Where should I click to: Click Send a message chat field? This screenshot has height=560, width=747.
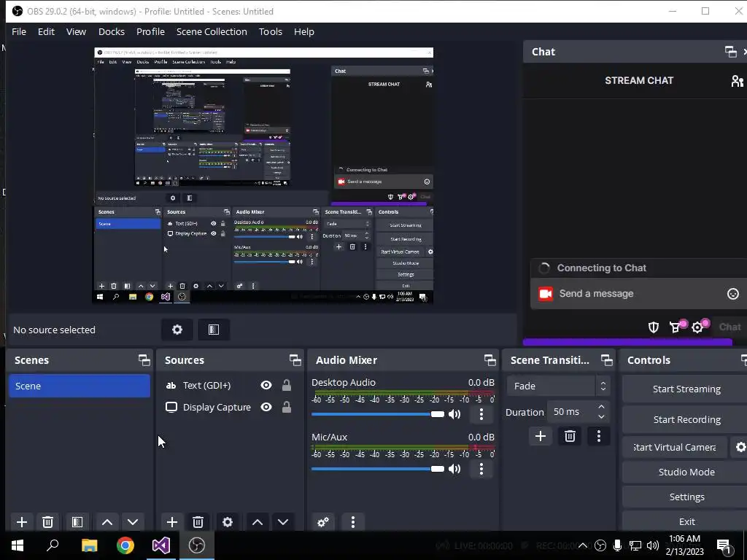tap(638, 294)
